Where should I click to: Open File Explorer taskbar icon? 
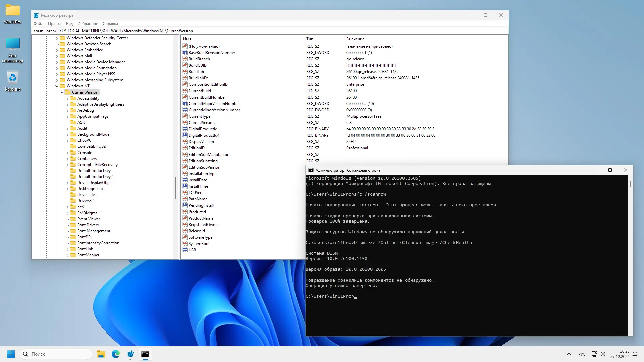(x=101, y=354)
